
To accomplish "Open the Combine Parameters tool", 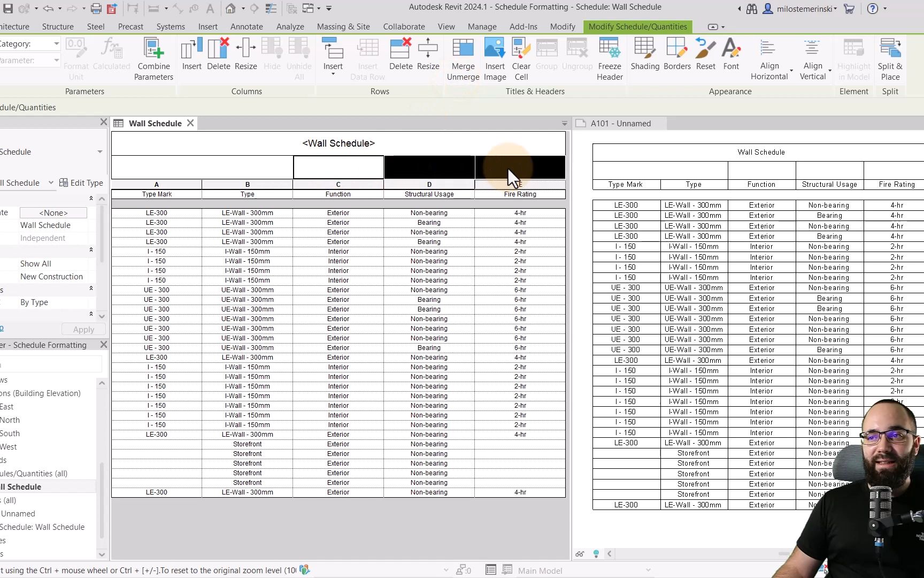I will pyautogui.click(x=153, y=58).
